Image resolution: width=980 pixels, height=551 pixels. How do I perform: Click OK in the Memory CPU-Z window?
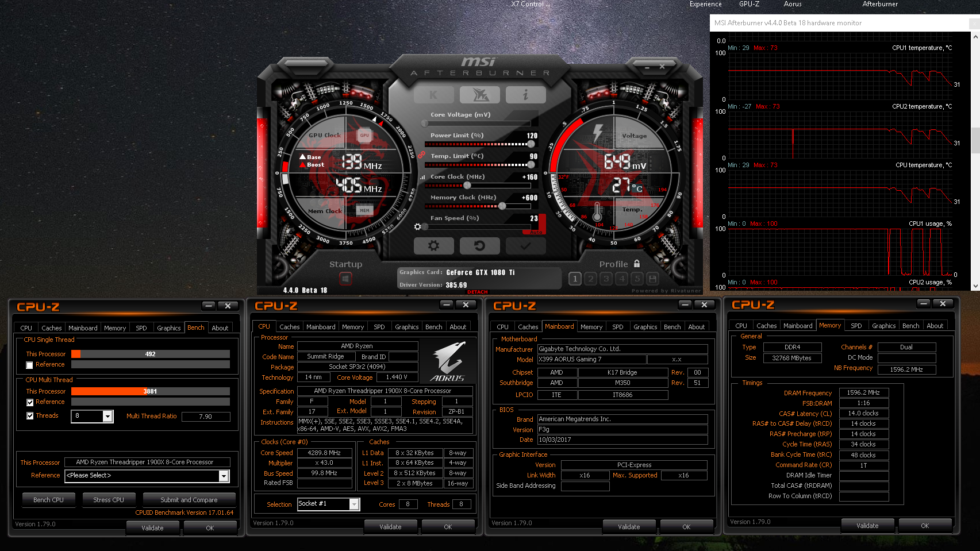(925, 526)
